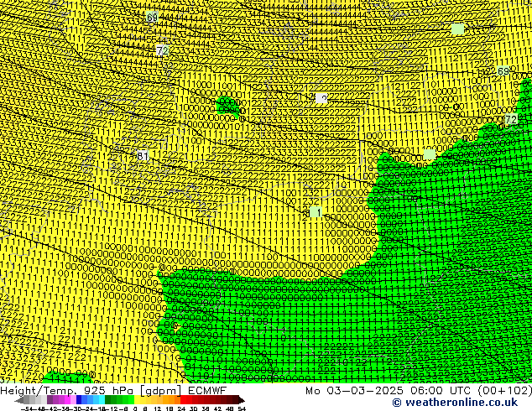The width and height of the screenshot is (532, 411).
Task: Click the left grey arrow of the color scale
Action: (x=18, y=400)
